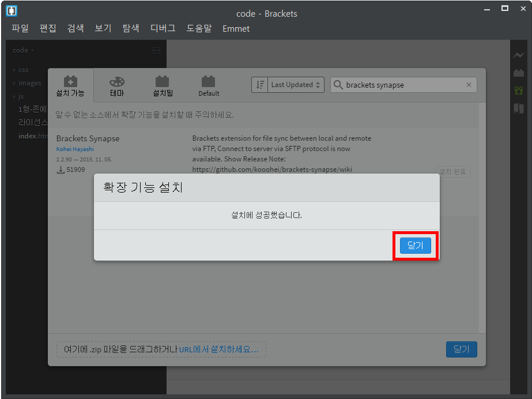Minimize the Brackets window
532x399 pixels.
[487, 9]
